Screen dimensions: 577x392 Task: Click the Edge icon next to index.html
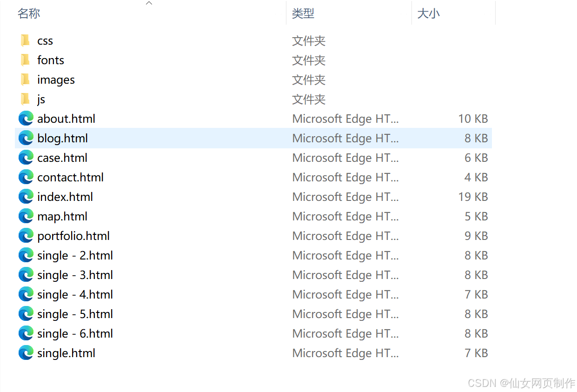[26, 196]
